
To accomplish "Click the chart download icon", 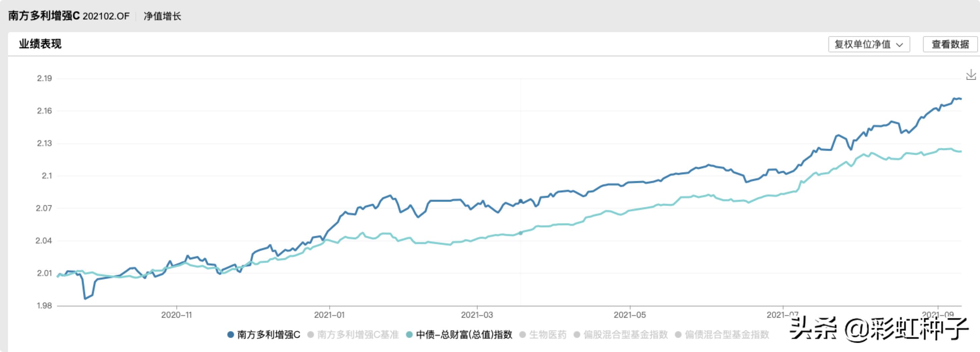I will point(971,74).
